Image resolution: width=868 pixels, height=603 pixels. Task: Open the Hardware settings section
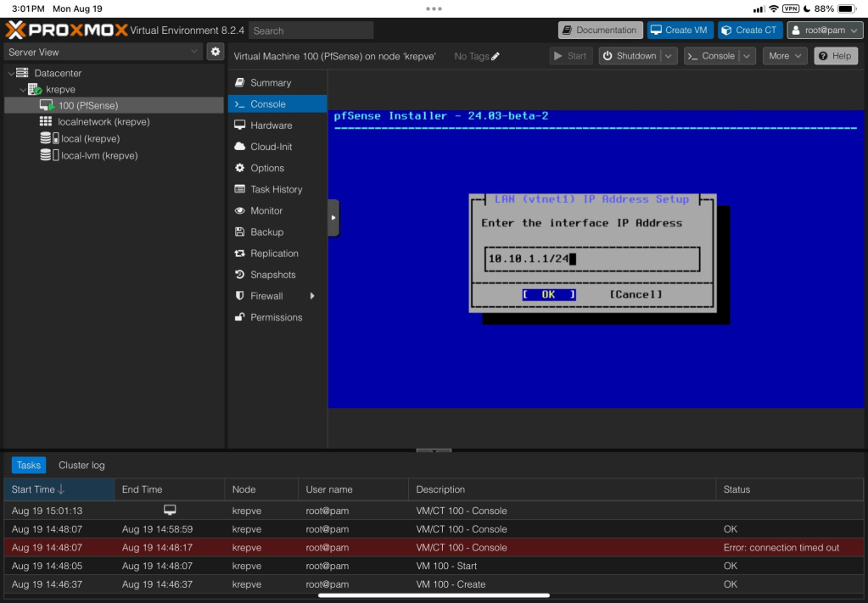[271, 126]
